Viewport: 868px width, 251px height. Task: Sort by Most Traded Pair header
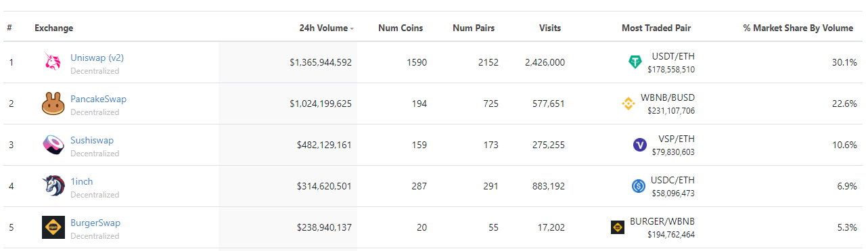tap(656, 28)
